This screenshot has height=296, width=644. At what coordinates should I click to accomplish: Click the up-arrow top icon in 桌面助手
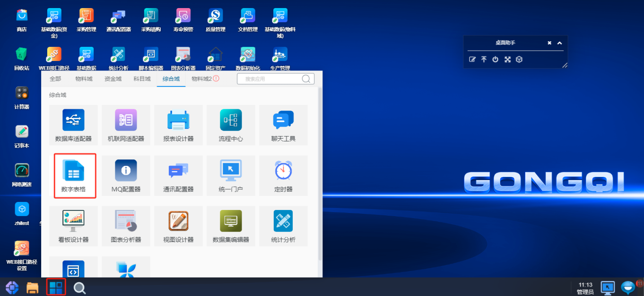484,60
